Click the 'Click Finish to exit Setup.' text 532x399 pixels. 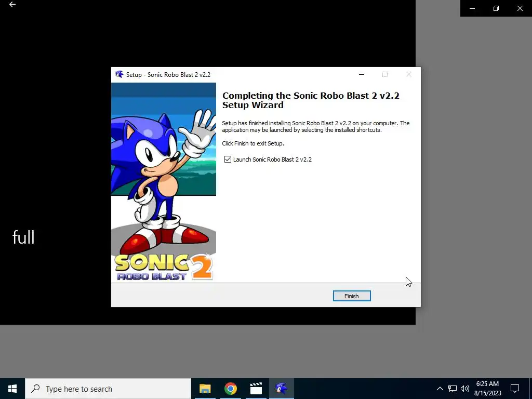pyautogui.click(x=253, y=143)
